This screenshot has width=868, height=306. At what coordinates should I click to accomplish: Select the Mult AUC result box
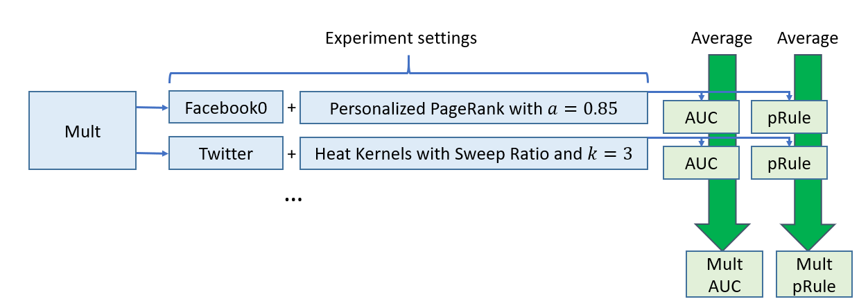pyautogui.click(x=724, y=275)
